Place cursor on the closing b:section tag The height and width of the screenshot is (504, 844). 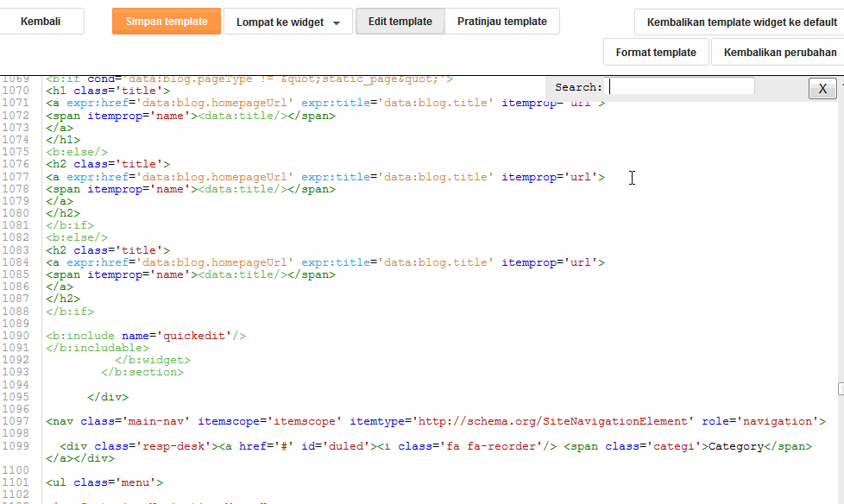(142, 373)
